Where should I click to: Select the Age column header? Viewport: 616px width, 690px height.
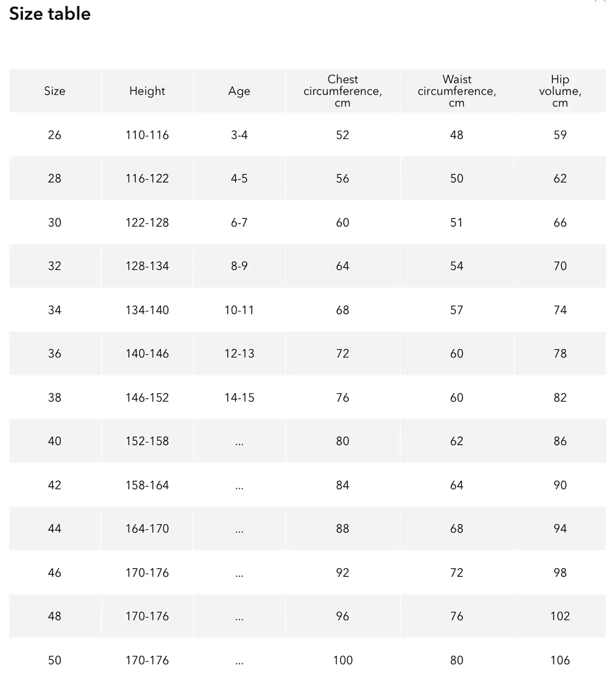(239, 91)
